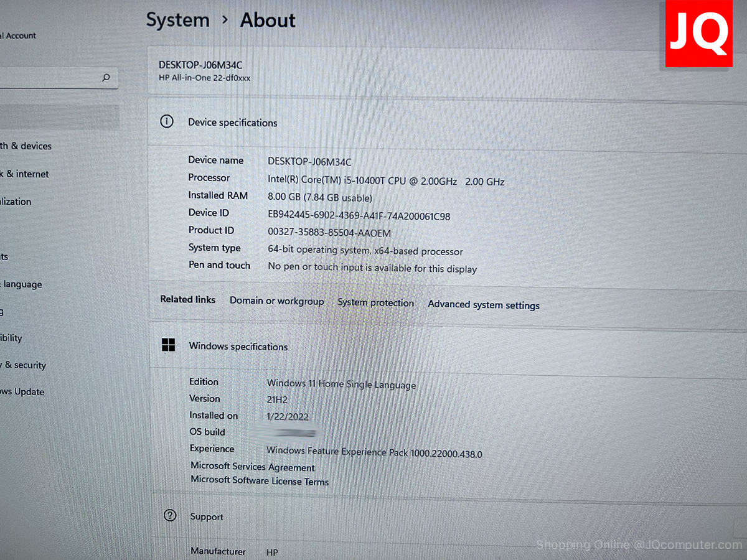747x560 pixels.
Task: Click the Windows logo icon beside Windows specifications
Action: 168,345
